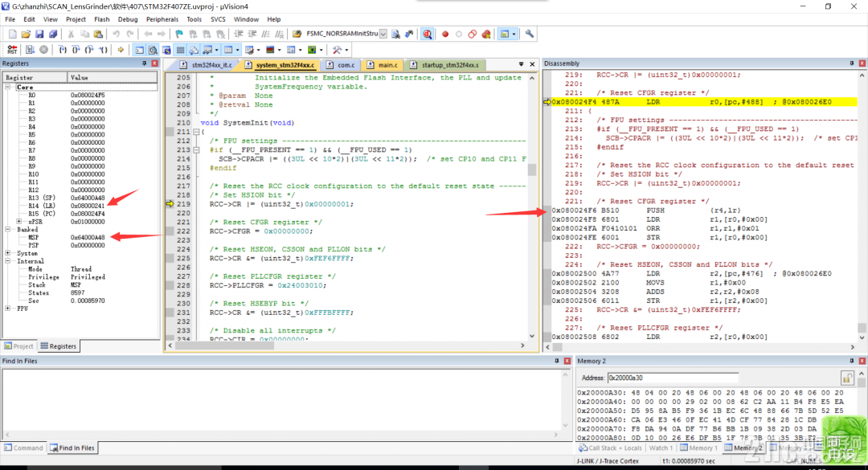868x470 pixels.
Task: Select the MSP register value 0x64000A48
Action: [88, 238]
